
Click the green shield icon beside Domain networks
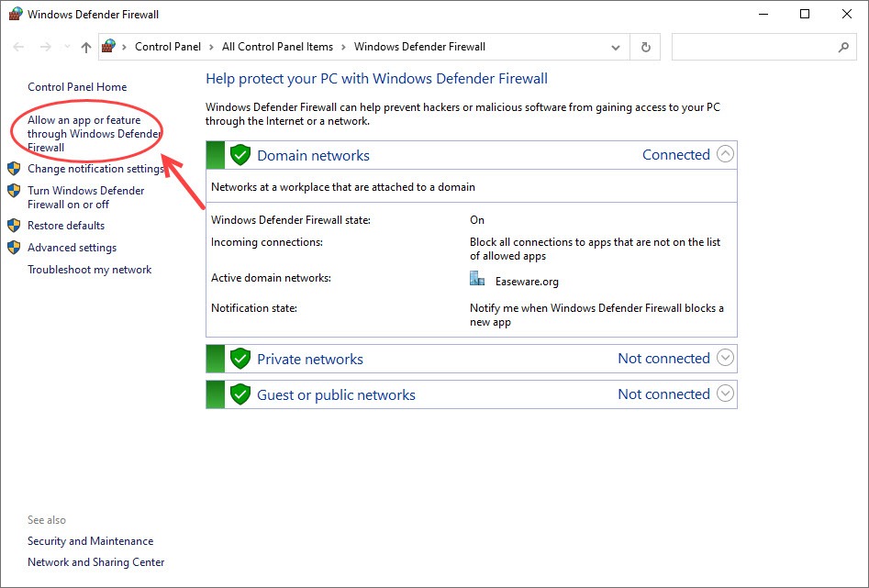tap(240, 155)
